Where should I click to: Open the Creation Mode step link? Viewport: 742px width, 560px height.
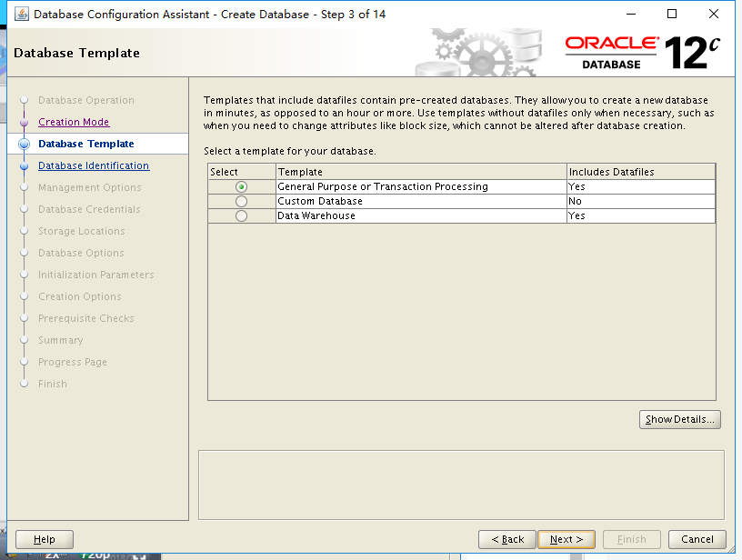pos(73,122)
